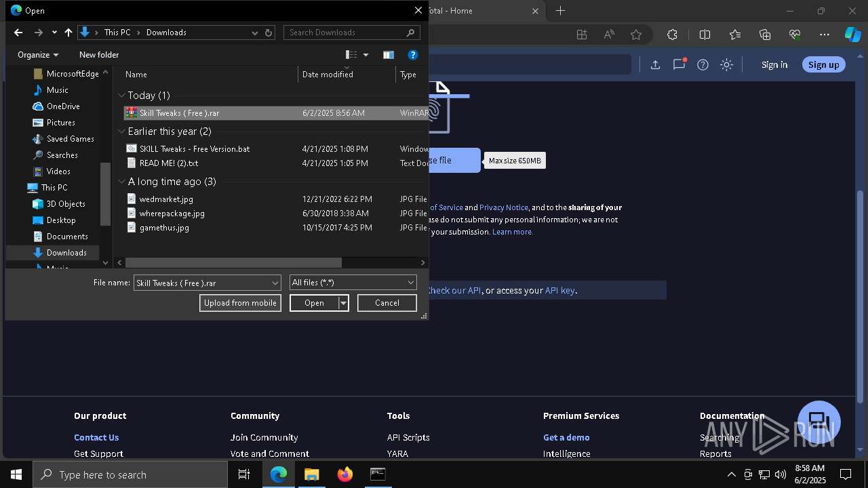Open new tab in Edge
This screenshot has height=488, width=868.
[560, 11]
